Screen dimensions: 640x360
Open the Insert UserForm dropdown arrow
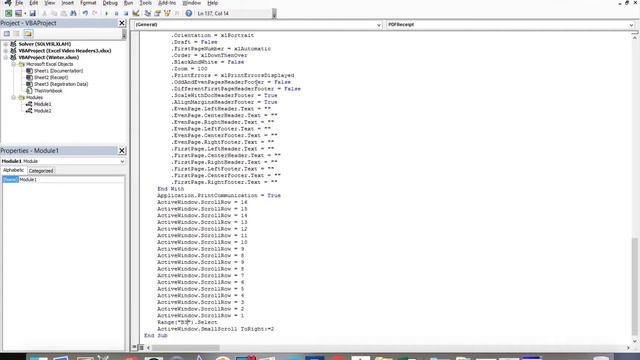coord(24,13)
